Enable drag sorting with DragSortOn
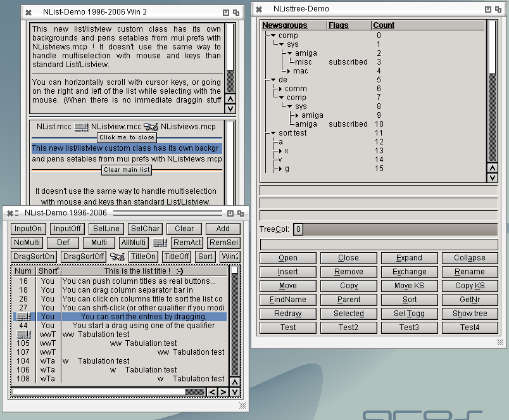 coord(34,257)
